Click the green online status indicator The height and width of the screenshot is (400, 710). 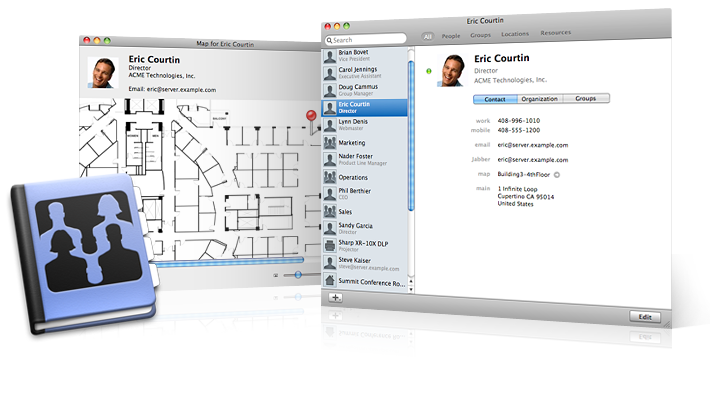pos(429,71)
